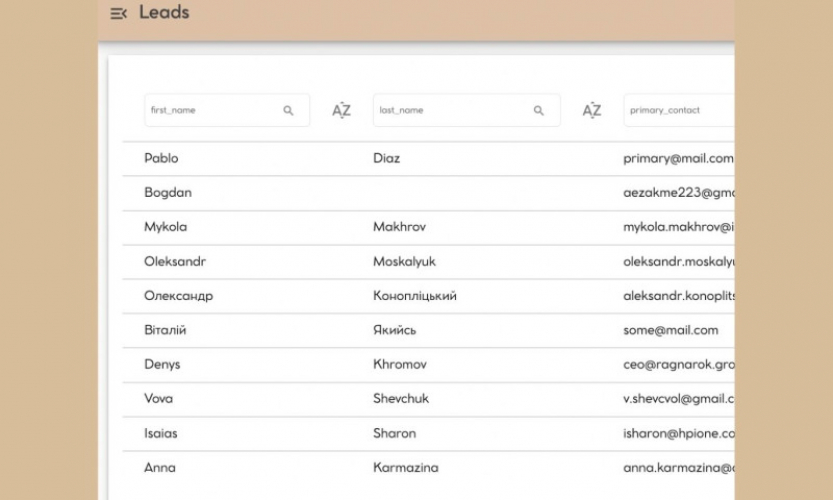Click the Leads page title
833x500 pixels.
(164, 12)
